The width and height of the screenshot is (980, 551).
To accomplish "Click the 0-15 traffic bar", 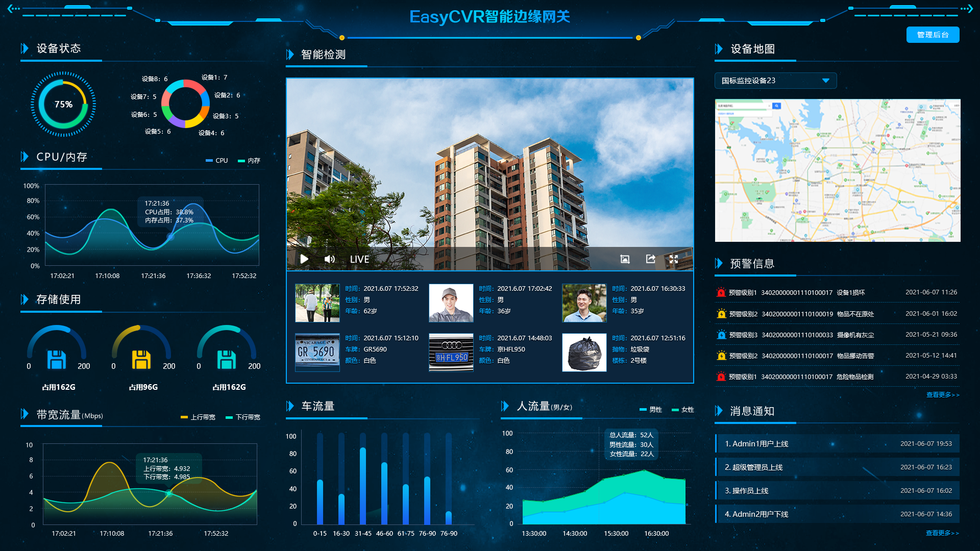I will (320, 502).
